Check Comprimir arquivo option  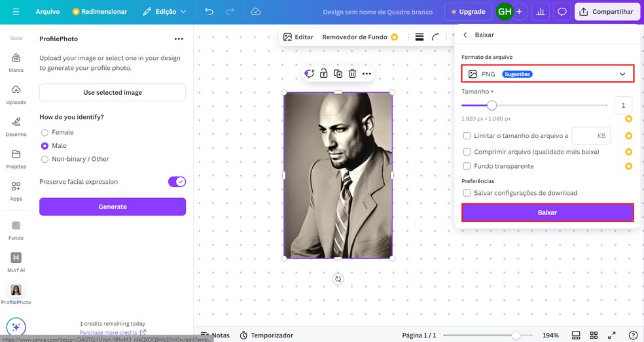coord(467,152)
